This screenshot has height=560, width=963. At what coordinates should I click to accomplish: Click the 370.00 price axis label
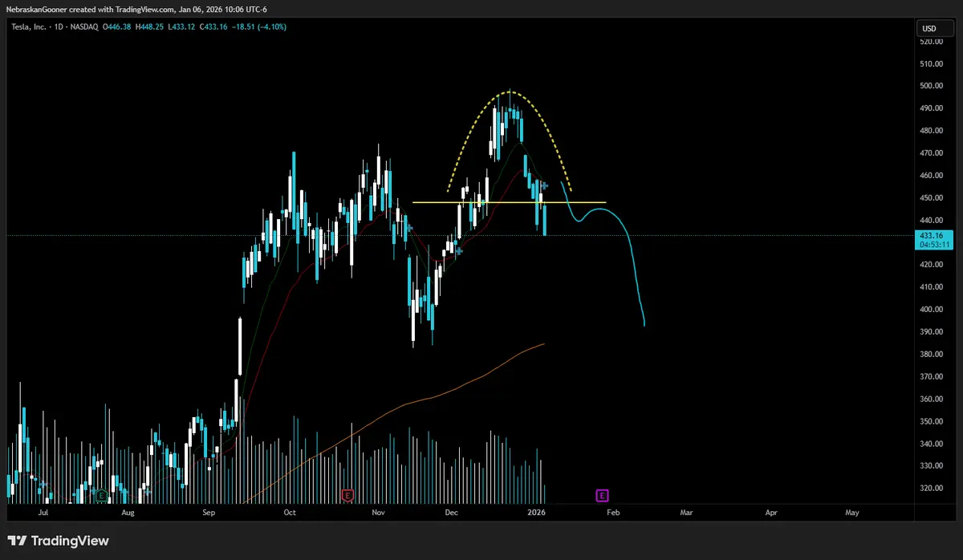[932, 377]
